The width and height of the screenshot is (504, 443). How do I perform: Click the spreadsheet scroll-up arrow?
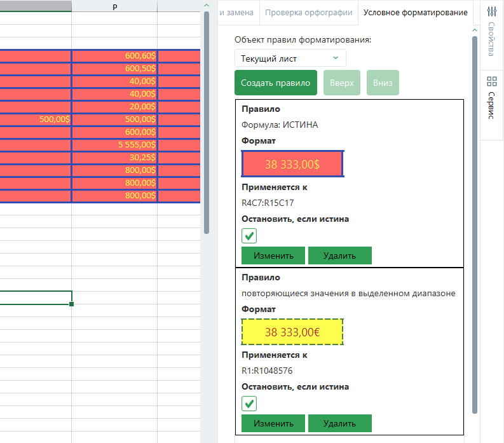tap(206, 6)
